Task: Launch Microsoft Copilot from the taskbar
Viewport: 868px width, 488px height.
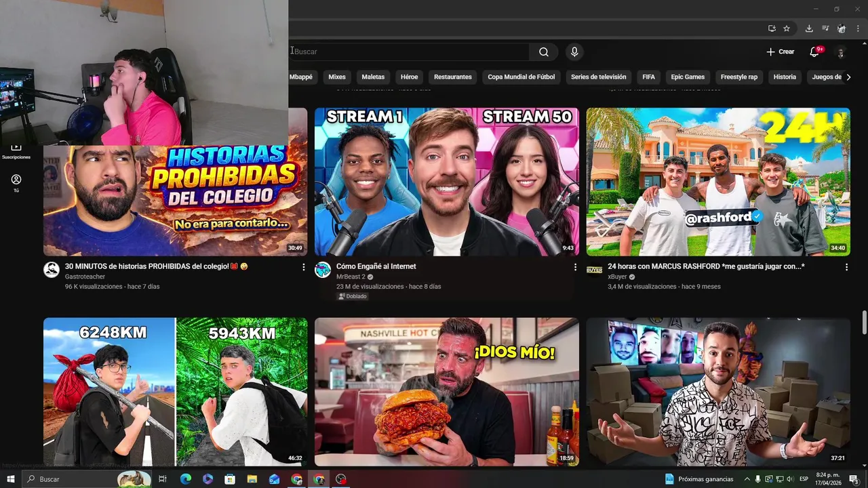Action: 208,479
